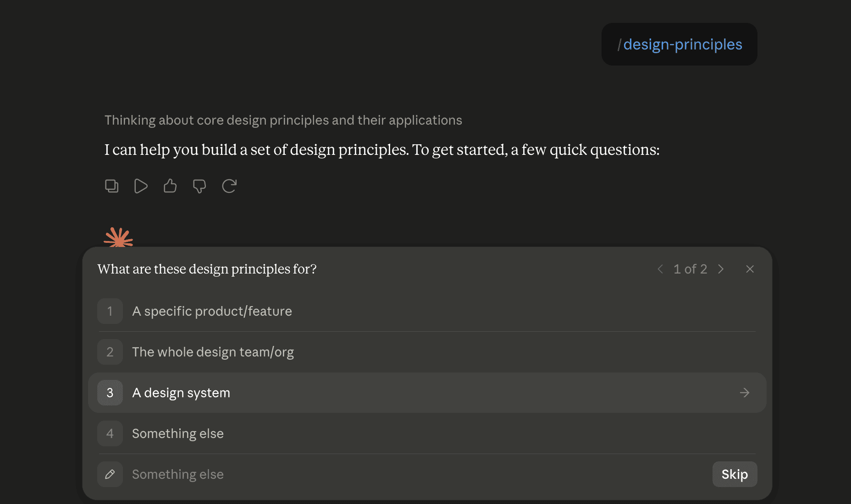Click number 1 badge

point(110,311)
